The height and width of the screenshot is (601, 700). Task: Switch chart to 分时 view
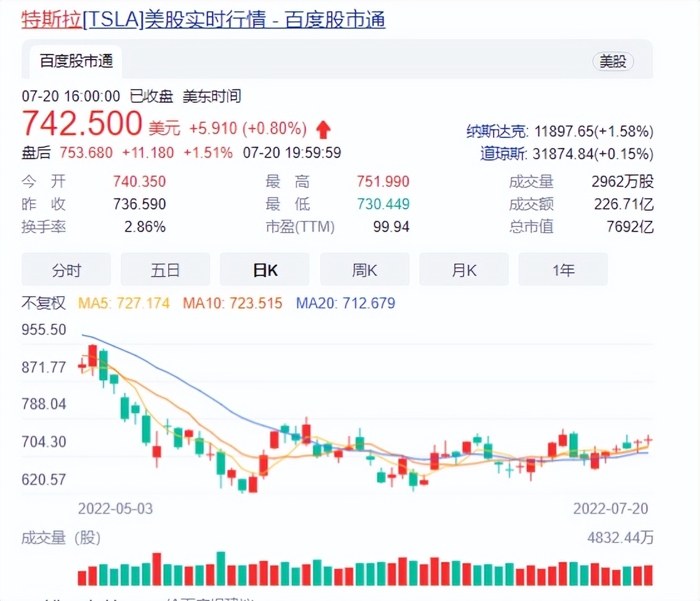[x=66, y=270]
